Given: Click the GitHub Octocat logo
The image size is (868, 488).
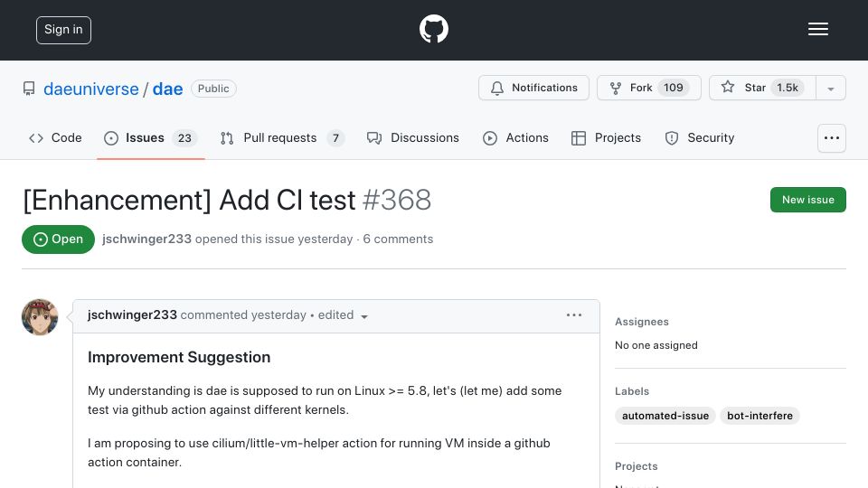Looking at the screenshot, I should pyautogui.click(x=433, y=29).
